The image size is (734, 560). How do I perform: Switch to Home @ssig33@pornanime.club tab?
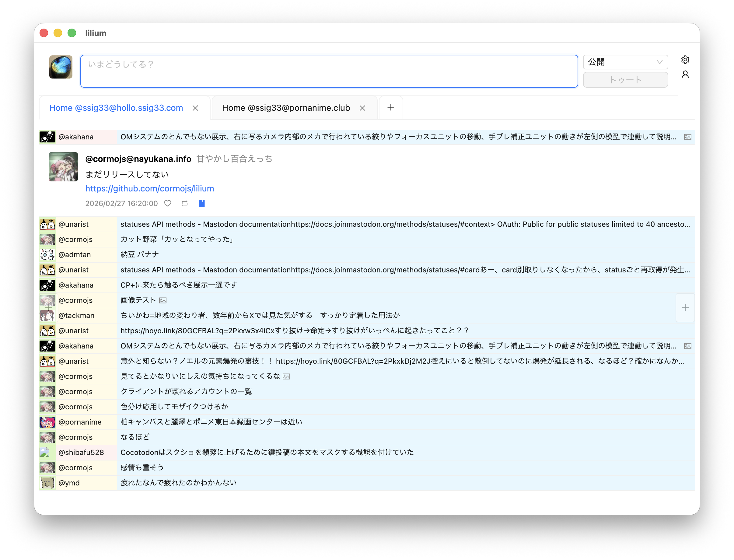pyautogui.click(x=286, y=108)
